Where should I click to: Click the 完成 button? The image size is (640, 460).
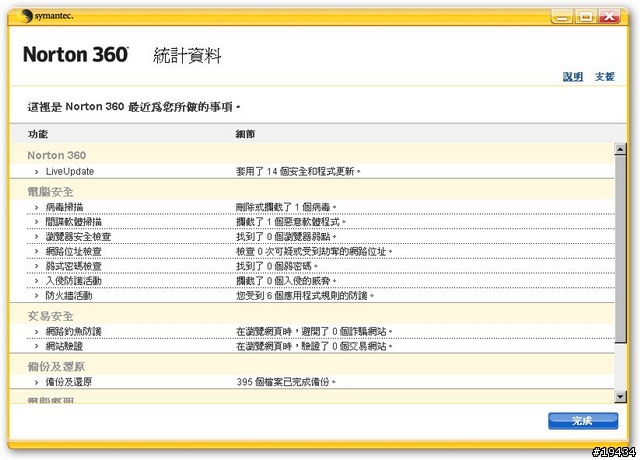tap(583, 420)
